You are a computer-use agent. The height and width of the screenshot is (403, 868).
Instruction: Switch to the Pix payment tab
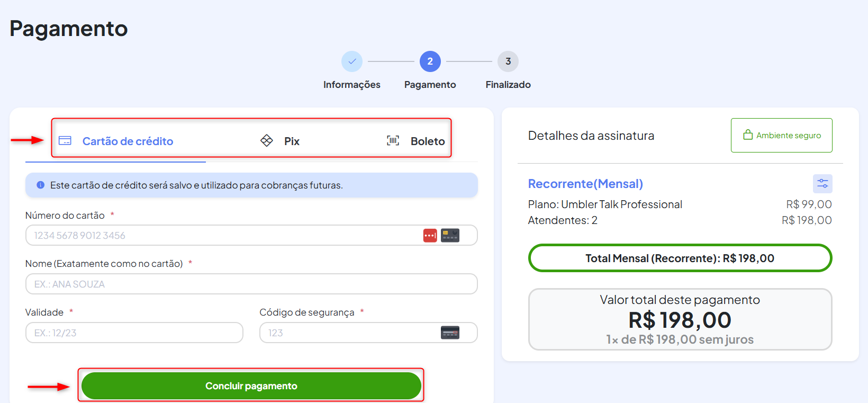[x=291, y=141]
